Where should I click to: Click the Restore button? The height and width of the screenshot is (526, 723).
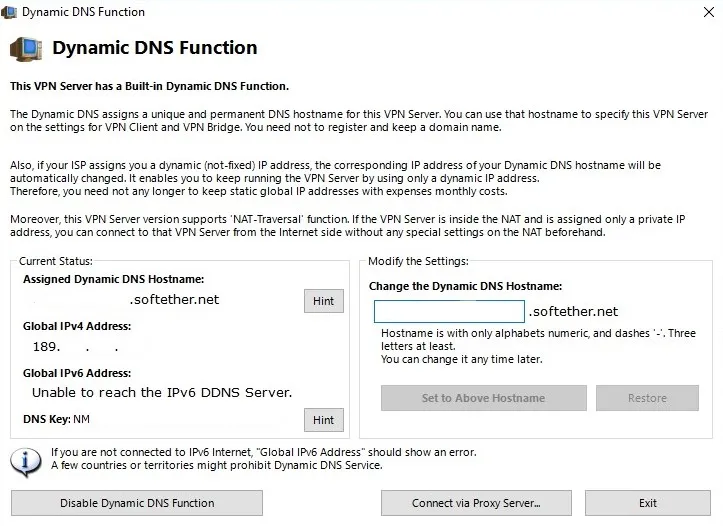(x=647, y=398)
